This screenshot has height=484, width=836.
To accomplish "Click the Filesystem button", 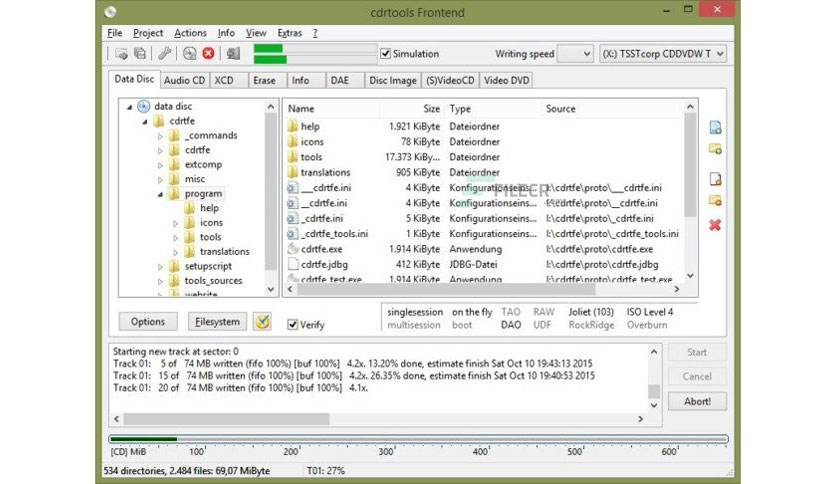I will click(217, 321).
